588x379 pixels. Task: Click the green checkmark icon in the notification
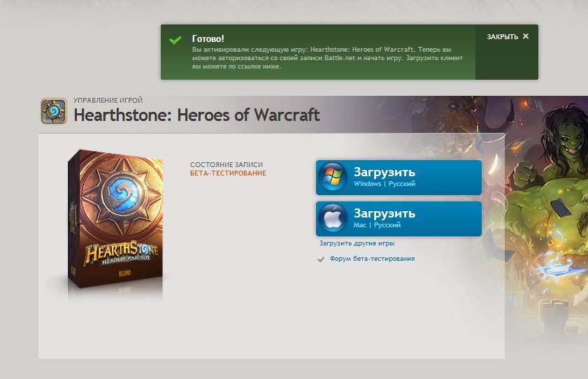[175, 40]
